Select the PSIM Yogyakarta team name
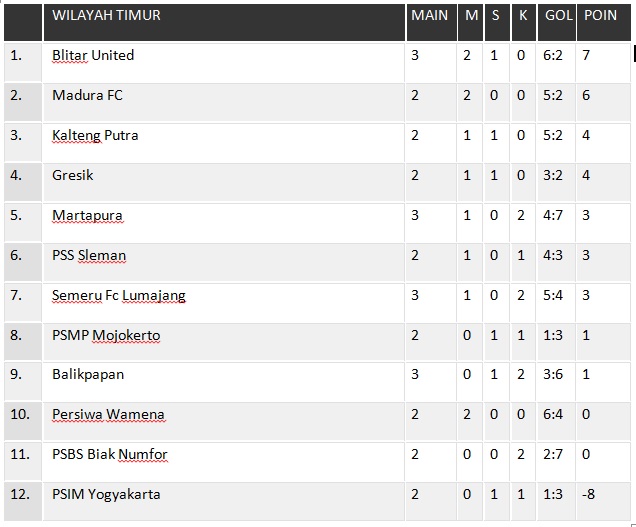 (x=106, y=495)
